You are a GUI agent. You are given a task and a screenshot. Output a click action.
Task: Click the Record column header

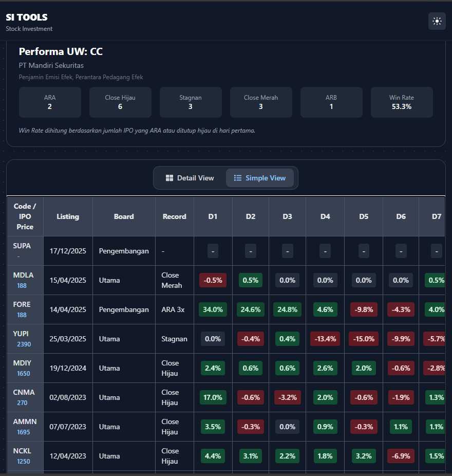pos(175,216)
